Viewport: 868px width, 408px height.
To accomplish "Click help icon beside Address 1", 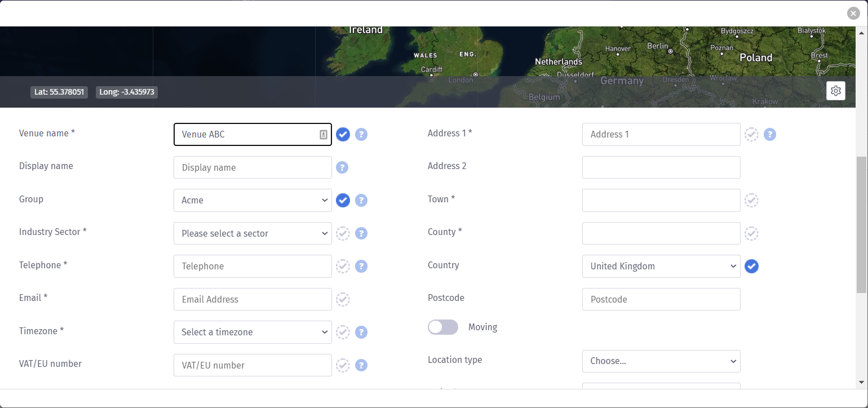I will [770, 134].
